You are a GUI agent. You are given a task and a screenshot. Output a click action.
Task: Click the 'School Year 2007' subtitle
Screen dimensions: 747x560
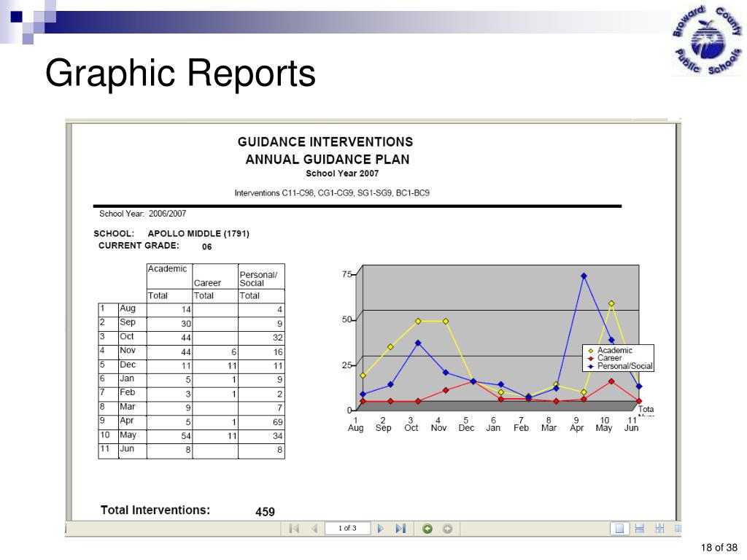pyautogui.click(x=342, y=174)
